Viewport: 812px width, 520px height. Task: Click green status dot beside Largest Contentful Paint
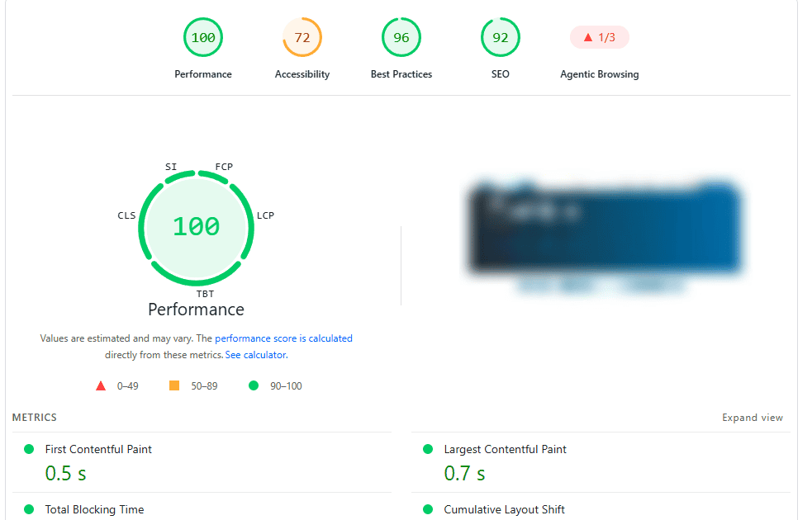(428, 449)
